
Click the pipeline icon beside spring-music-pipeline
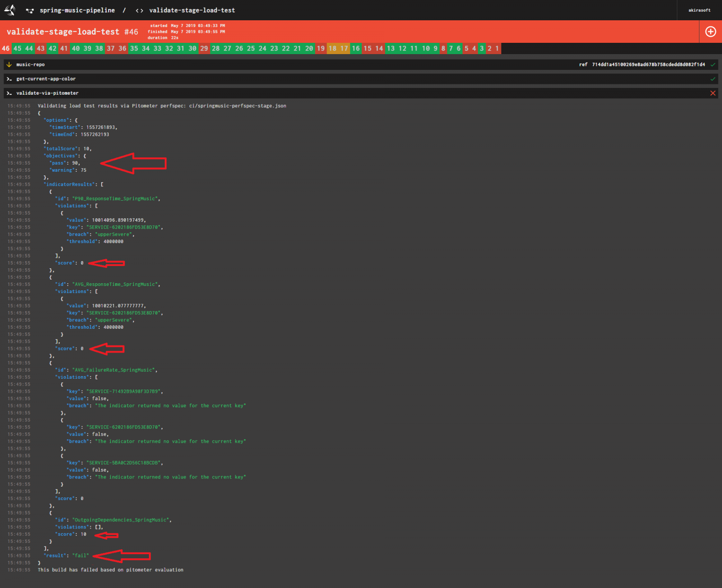point(29,10)
